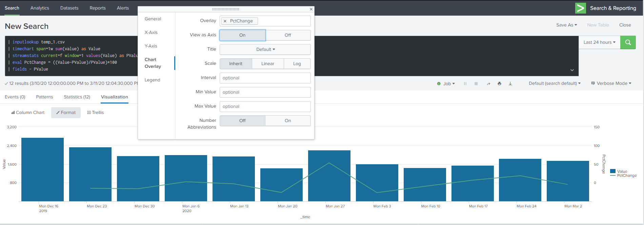Viewport: 644px width, 225px height.
Task: Select General in Format sidebar
Action: click(x=153, y=19)
